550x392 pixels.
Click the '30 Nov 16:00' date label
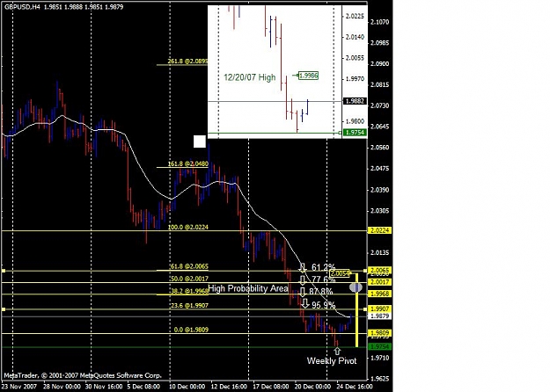point(104,387)
